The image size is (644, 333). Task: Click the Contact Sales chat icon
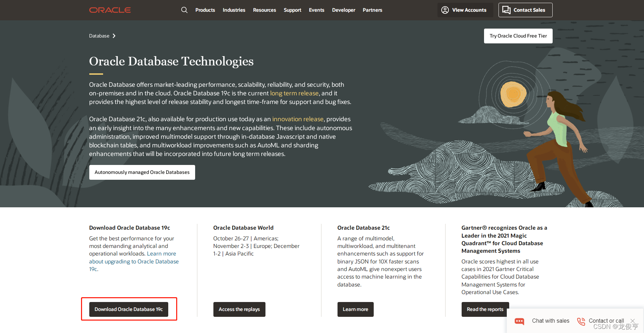[506, 10]
